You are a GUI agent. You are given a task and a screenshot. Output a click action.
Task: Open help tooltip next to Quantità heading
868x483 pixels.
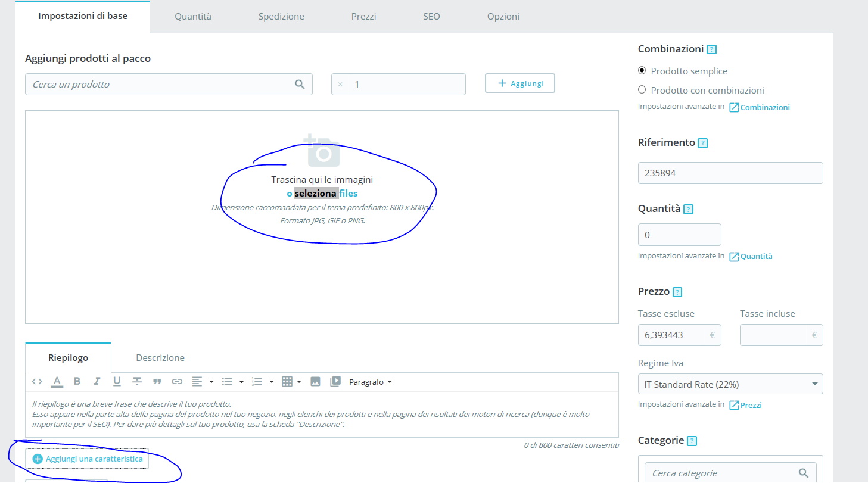pos(688,209)
